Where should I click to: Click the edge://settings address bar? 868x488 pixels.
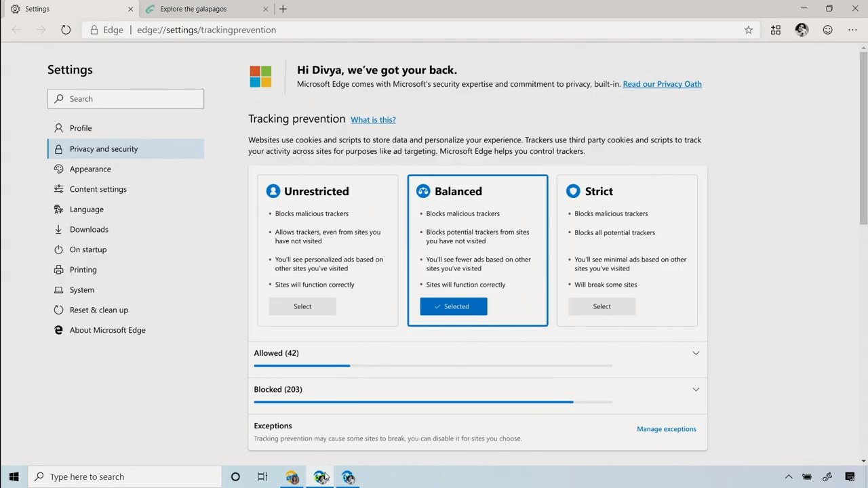point(420,30)
